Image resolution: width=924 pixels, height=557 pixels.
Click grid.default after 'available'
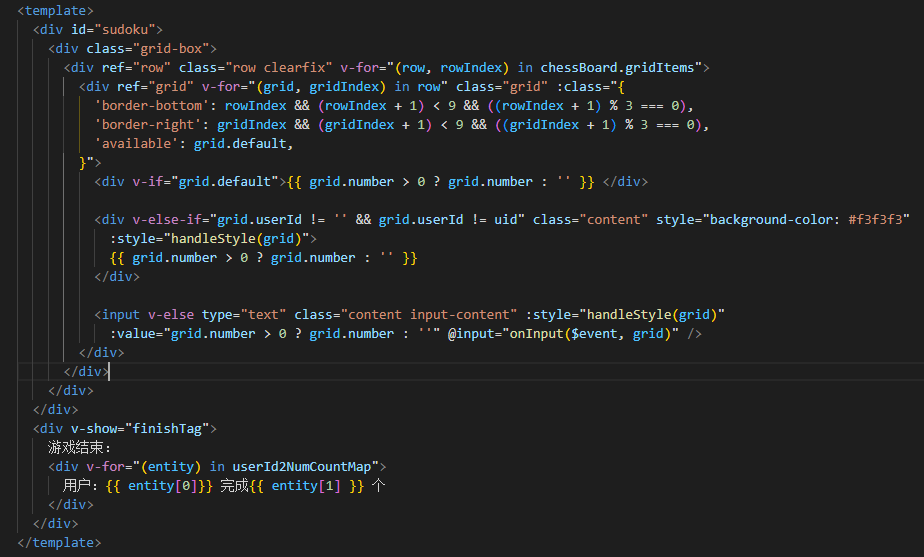(x=240, y=144)
